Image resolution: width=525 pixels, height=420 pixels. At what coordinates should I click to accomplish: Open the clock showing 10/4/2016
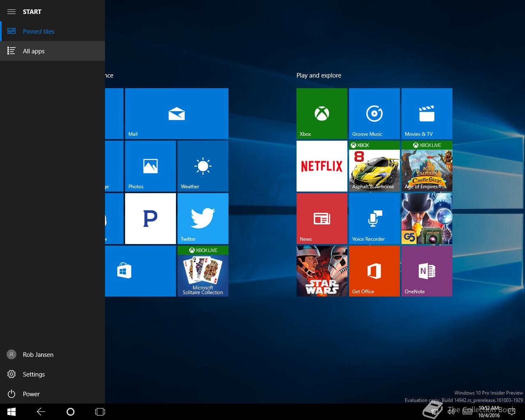[x=489, y=412]
